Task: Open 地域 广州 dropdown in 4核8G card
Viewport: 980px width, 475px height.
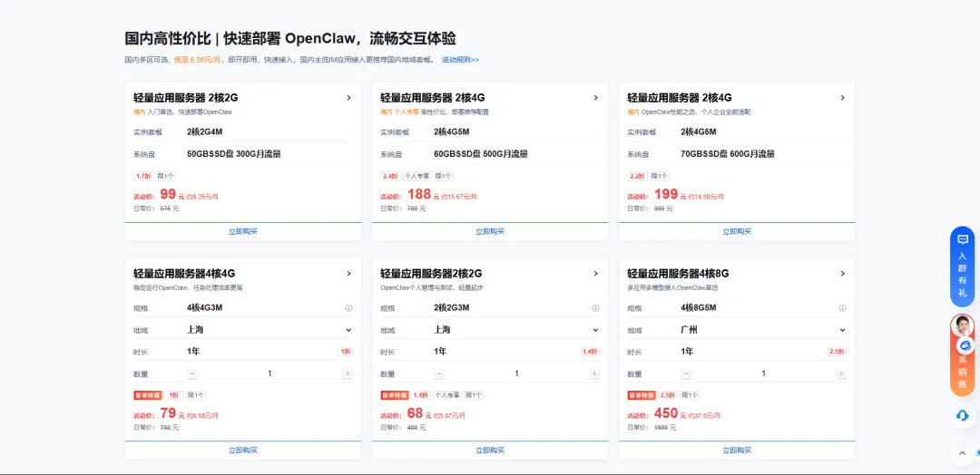Action: point(763,330)
